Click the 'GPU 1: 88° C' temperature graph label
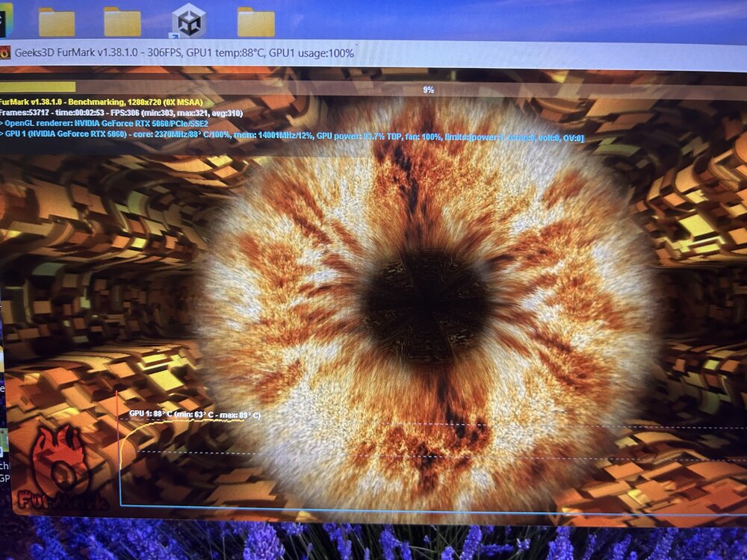The width and height of the screenshot is (747, 560). (x=195, y=414)
